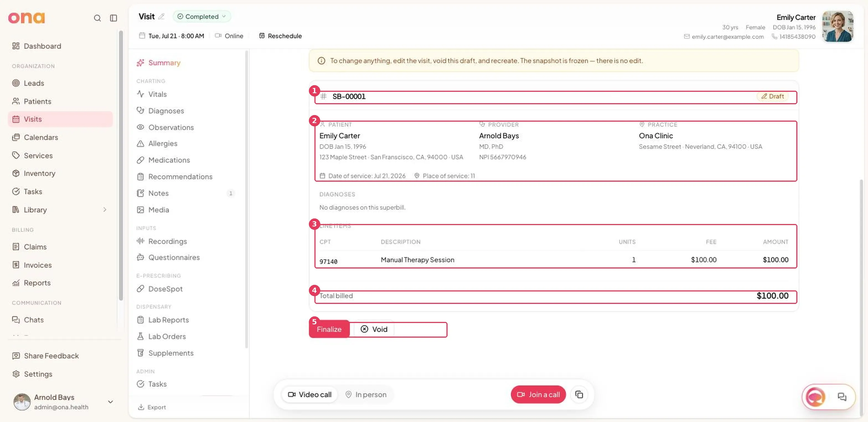Open Lab Orders

161,337
